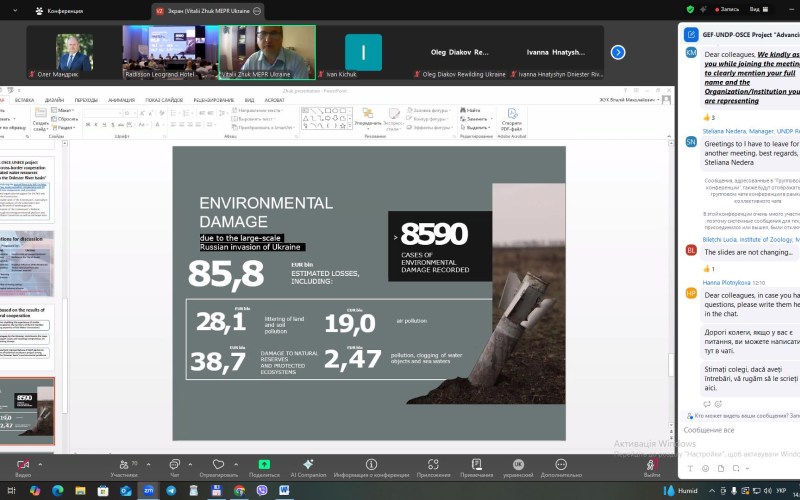
Task: Open the Приложения apps button
Action: pyautogui.click(x=433, y=467)
